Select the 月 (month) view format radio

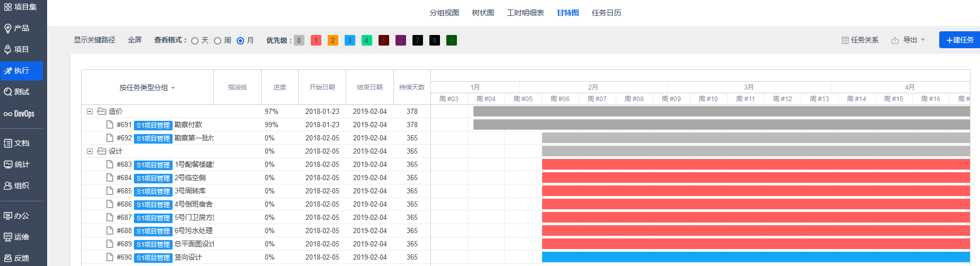(240, 41)
